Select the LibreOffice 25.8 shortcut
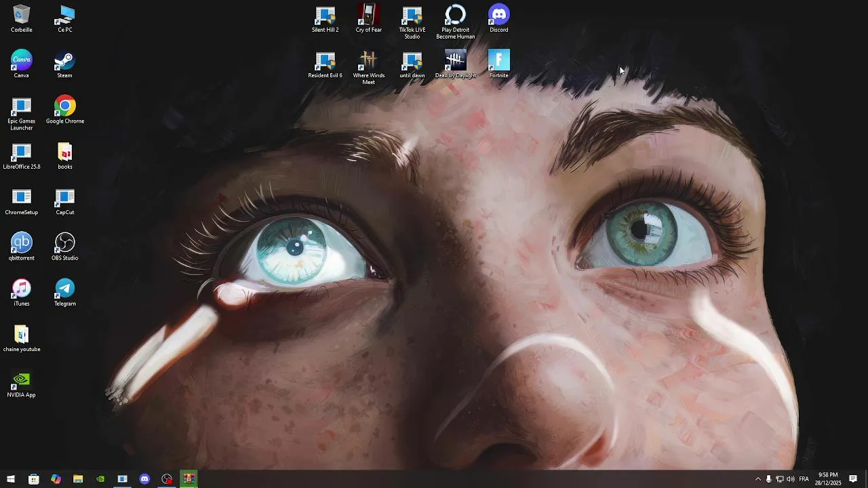 [21, 156]
